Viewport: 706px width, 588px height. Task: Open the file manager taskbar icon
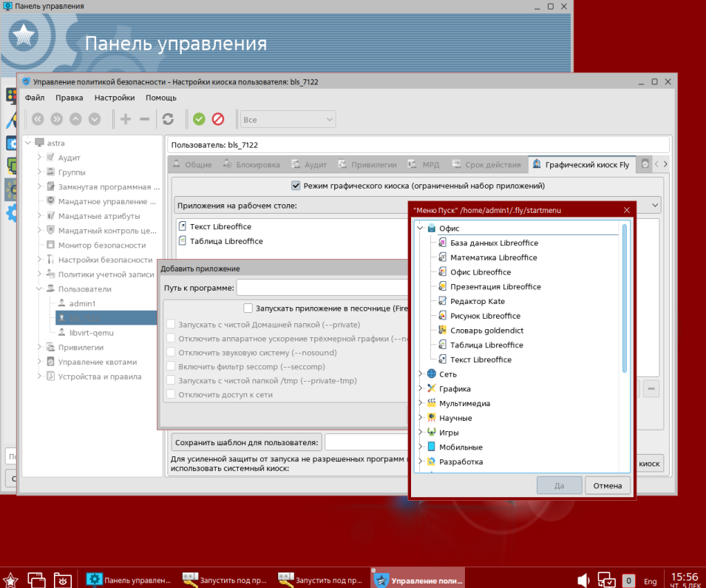click(x=63, y=579)
